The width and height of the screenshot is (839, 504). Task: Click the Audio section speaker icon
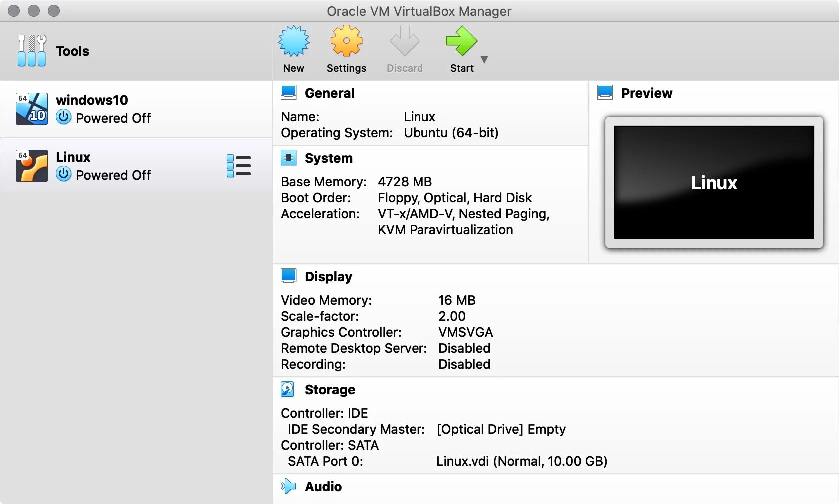click(288, 486)
